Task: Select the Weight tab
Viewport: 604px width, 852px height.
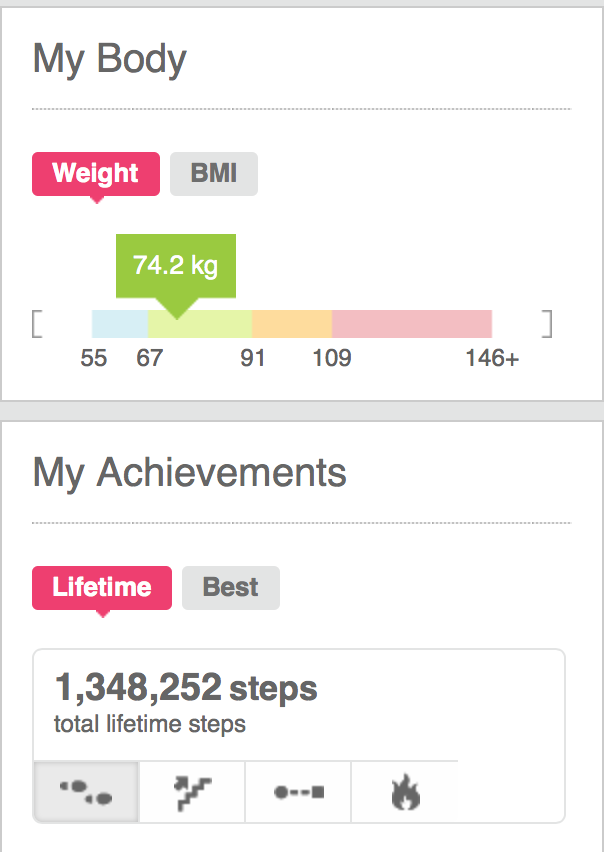Action: pyautogui.click(x=96, y=173)
